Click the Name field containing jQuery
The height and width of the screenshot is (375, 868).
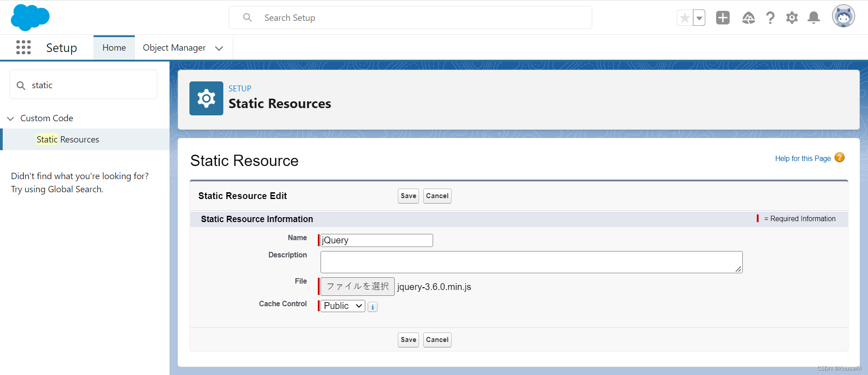377,240
